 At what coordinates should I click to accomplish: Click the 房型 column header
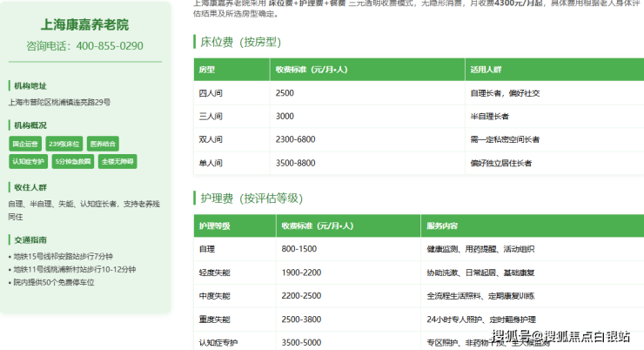coord(231,70)
